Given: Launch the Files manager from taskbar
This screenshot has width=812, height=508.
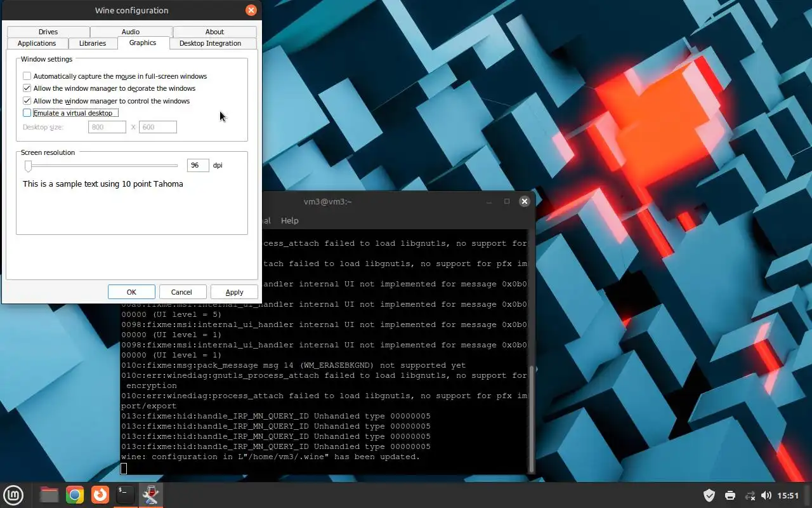Looking at the screenshot, I should (49, 495).
